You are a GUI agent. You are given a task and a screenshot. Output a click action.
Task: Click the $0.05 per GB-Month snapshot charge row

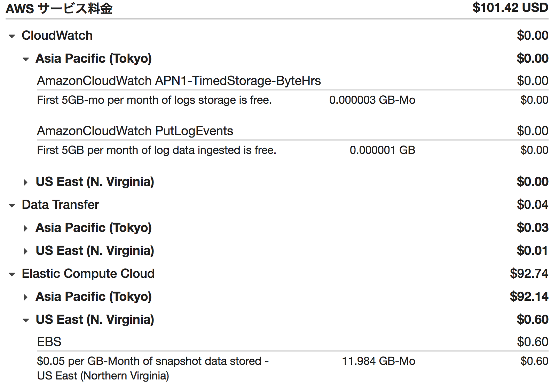pos(153,361)
